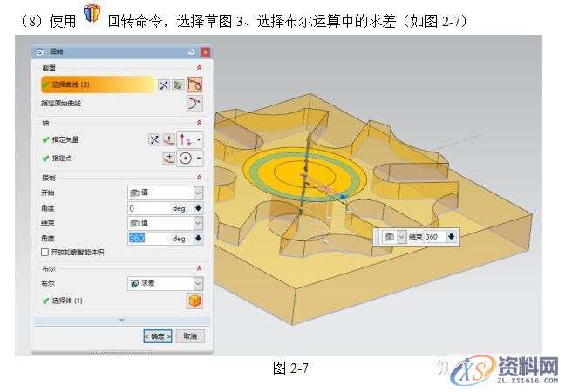Click the Revolve dialog gear icon
This screenshot has height=392, width=565.
click(39, 52)
